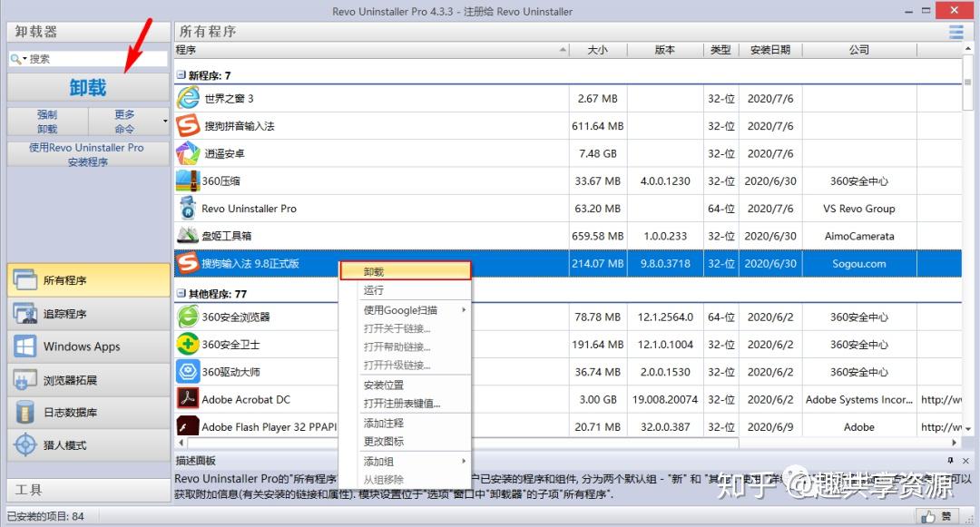Click the thumbs-up like icon

(928, 516)
